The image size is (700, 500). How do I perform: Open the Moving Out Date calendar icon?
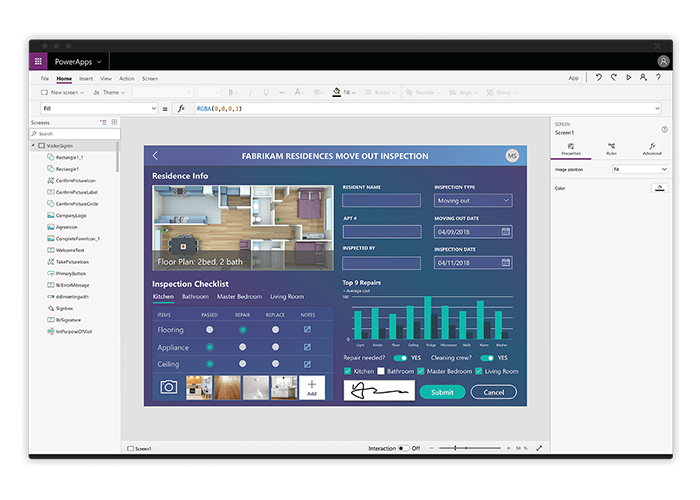pyautogui.click(x=506, y=232)
